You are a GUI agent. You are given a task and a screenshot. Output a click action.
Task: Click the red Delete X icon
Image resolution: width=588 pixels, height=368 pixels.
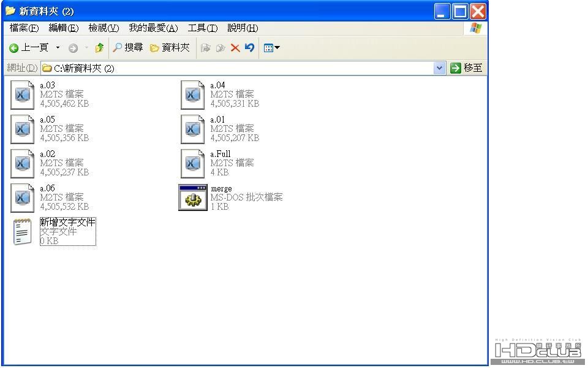click(x=235, y=48)
